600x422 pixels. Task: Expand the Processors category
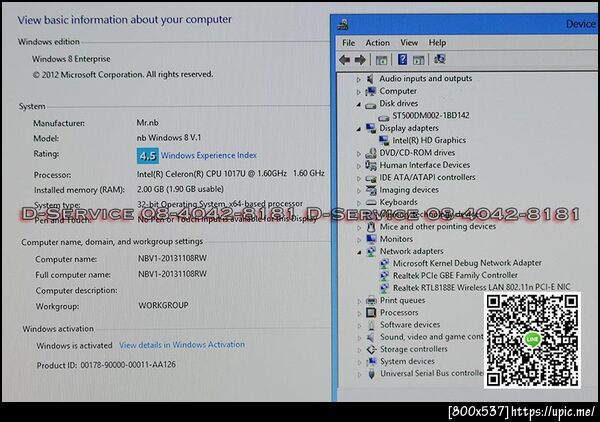click(x=359, y=314)
